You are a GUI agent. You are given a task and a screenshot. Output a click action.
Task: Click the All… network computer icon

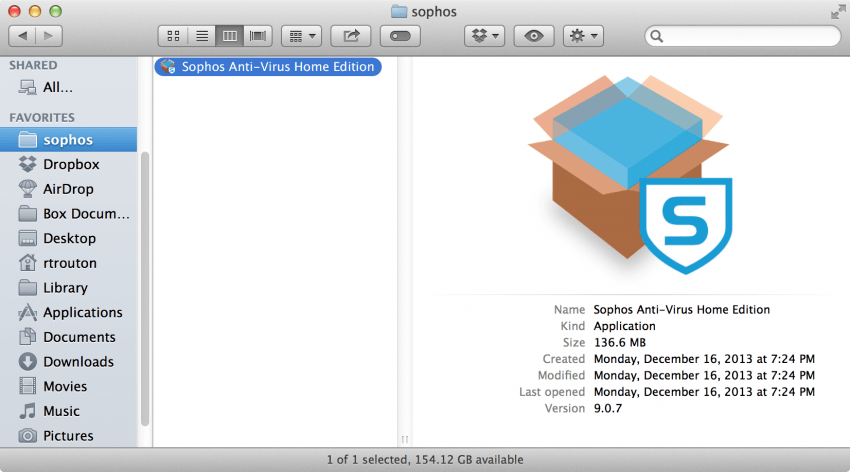click(x=27, y=87)
